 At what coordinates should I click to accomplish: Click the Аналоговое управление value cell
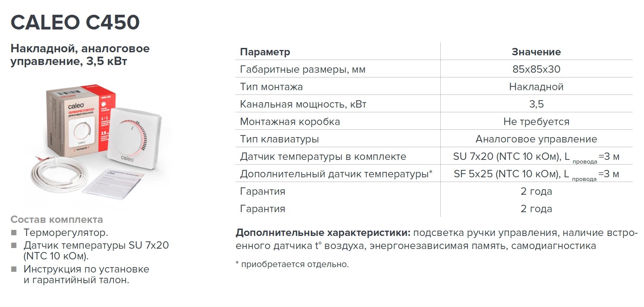point(536,139)
